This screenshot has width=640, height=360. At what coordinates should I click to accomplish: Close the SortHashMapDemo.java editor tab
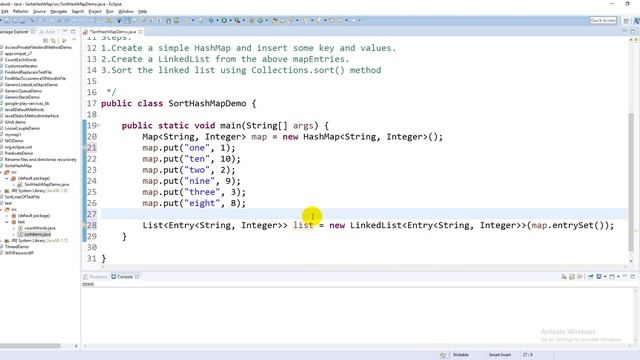coord(140,31)
